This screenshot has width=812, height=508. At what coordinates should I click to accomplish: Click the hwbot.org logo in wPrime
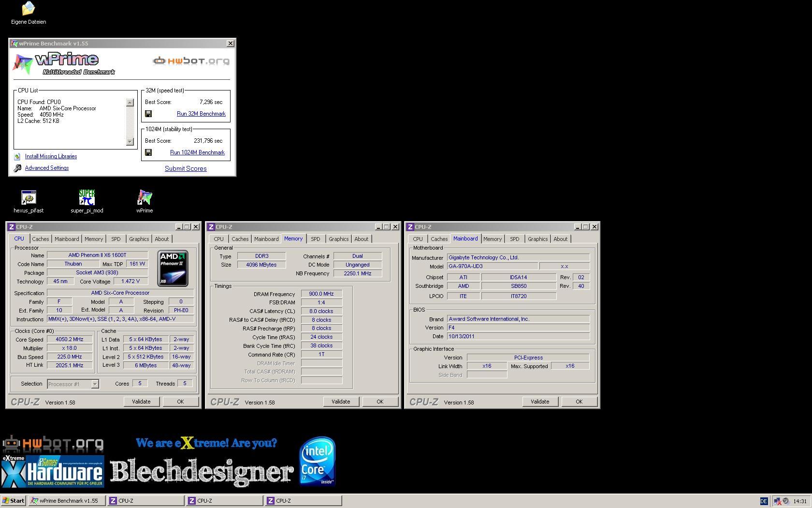pos(191,61)
